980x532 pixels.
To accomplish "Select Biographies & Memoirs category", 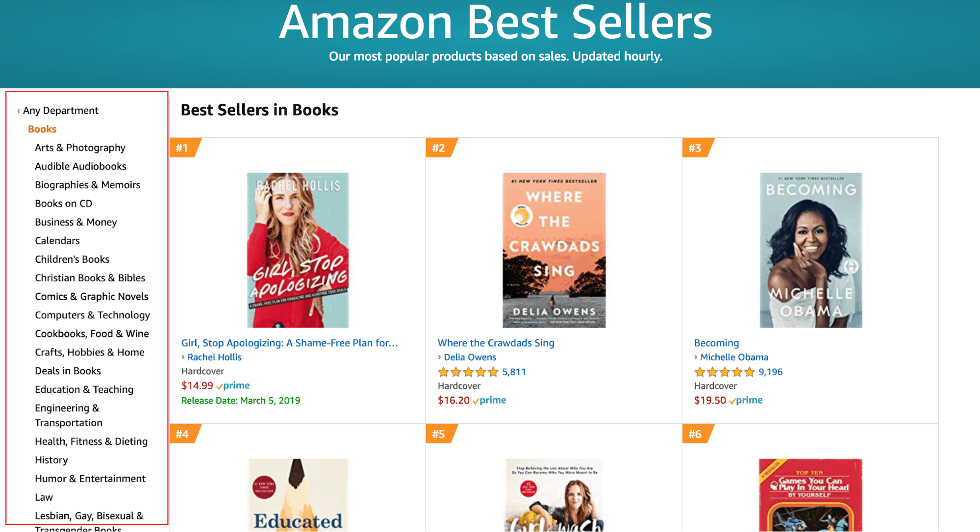I will pyautogui.click(x=87, y=185).
